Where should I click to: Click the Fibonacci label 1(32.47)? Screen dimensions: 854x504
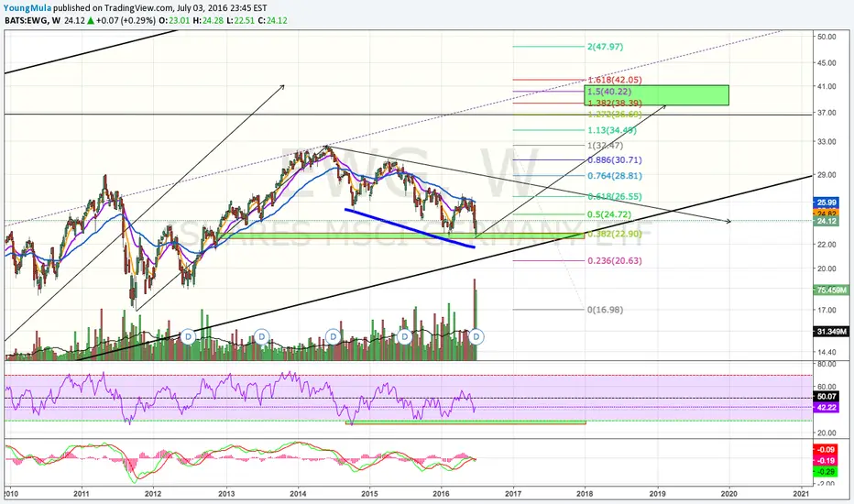point(605,146)
